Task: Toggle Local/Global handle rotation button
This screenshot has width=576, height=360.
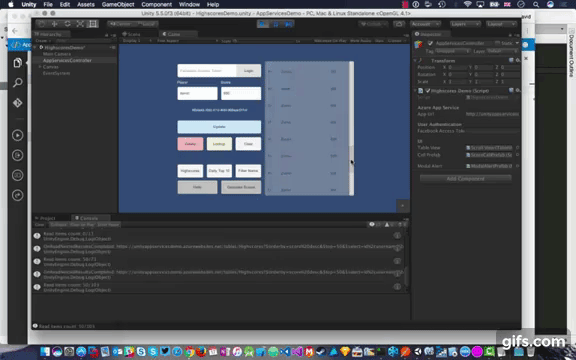Action: [147, 24]
